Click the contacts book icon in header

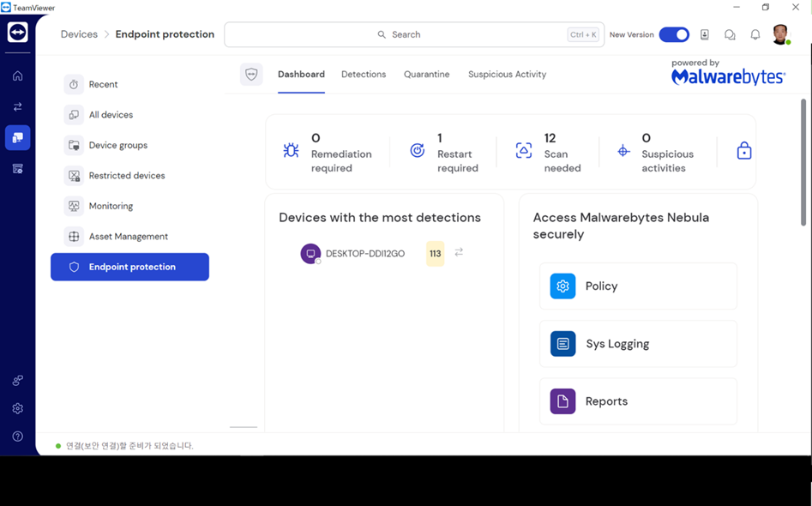click(x=705, y=34)
